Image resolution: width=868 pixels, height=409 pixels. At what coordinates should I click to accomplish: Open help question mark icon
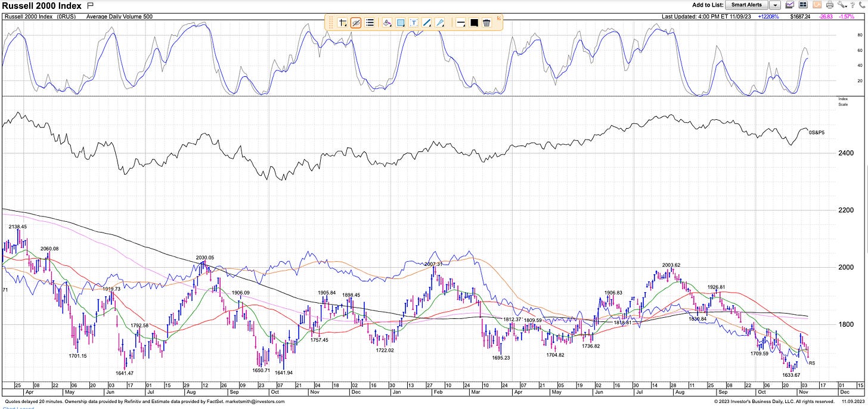click(x=852, y=5)
